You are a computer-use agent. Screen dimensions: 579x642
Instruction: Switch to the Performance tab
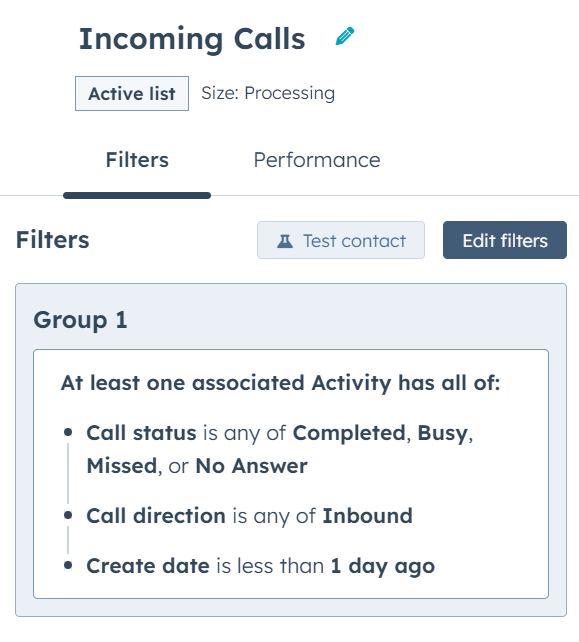317,160
